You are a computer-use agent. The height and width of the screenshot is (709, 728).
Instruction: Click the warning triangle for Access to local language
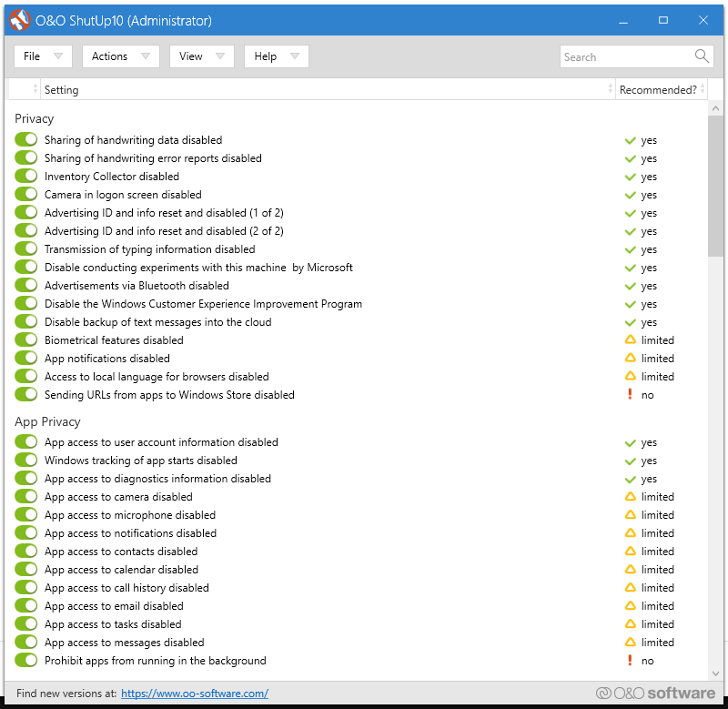point(630,376)
